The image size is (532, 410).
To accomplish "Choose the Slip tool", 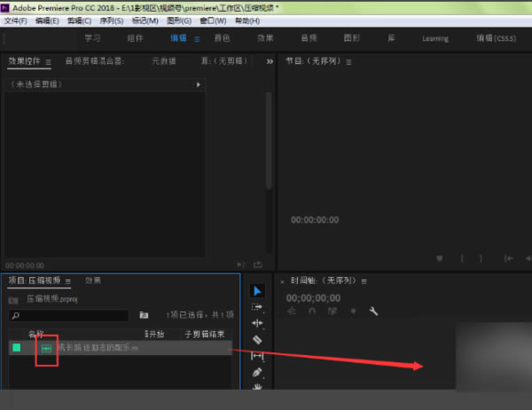I will (257, 355).
